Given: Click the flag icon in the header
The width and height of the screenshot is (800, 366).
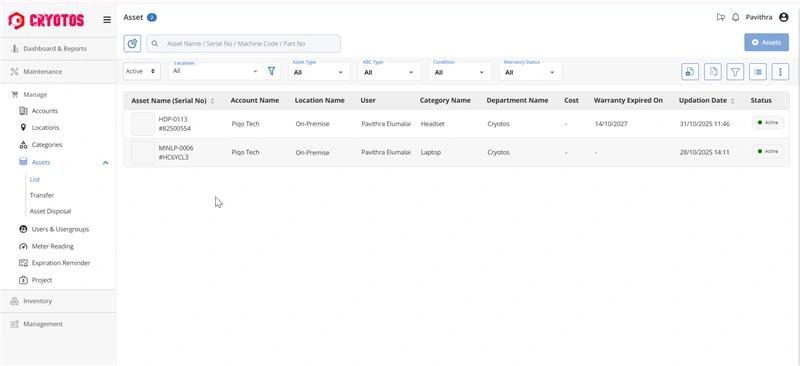Looking at the screenshot, I should click(x=720, y=17).
